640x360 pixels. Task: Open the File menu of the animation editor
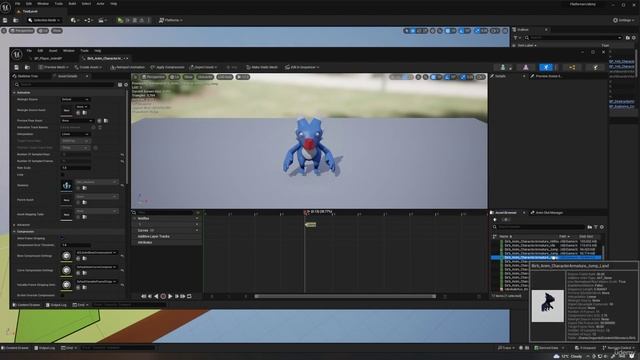[x=29, y=51]
